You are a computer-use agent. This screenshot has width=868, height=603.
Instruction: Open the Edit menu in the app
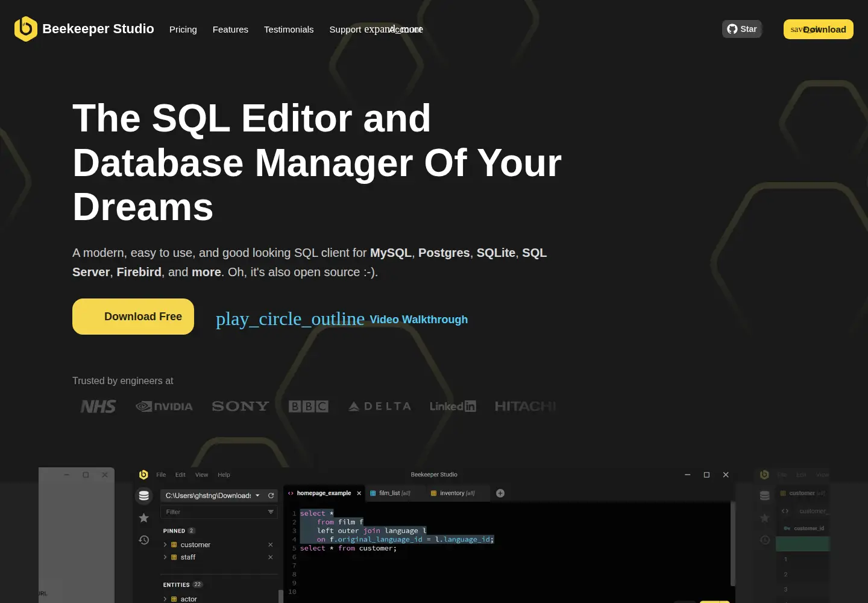(x=180, y=475)
